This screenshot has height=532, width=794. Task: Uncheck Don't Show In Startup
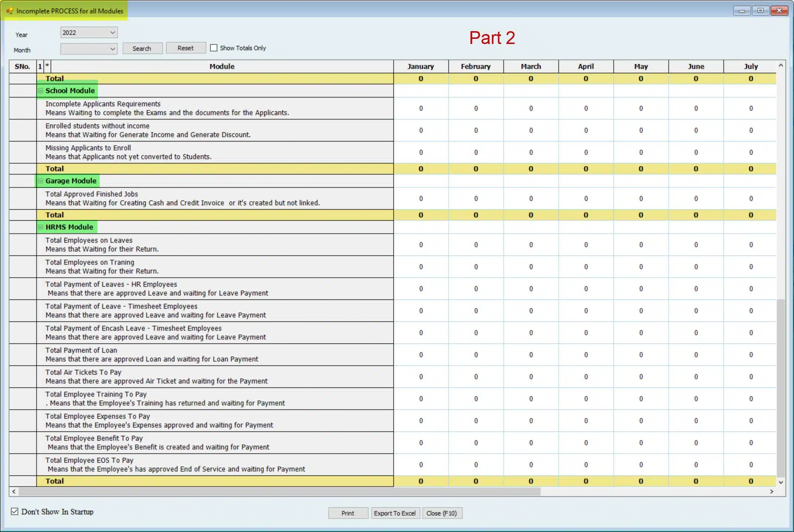tap(15, 511)
